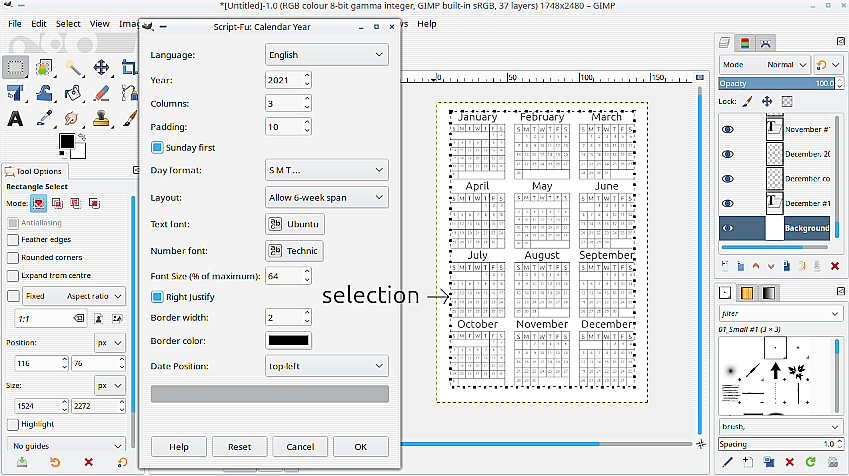Open the Select menu
849x476 pixels.
click(x=68, y=23)
